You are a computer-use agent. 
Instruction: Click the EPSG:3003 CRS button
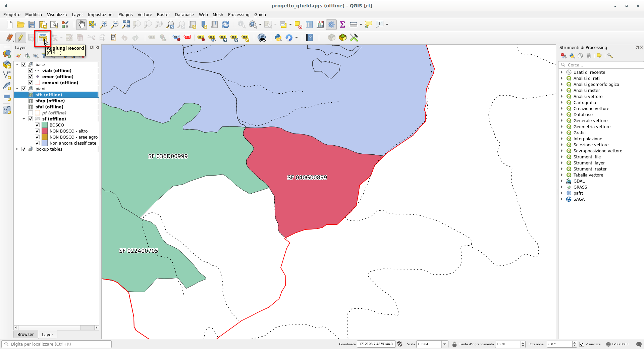coord(617,344)
